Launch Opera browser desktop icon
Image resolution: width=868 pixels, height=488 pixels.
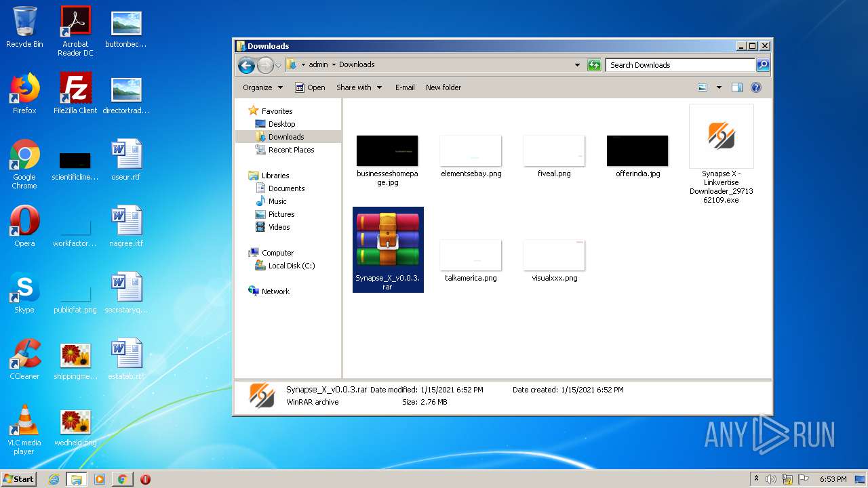[x=24, y=227]
